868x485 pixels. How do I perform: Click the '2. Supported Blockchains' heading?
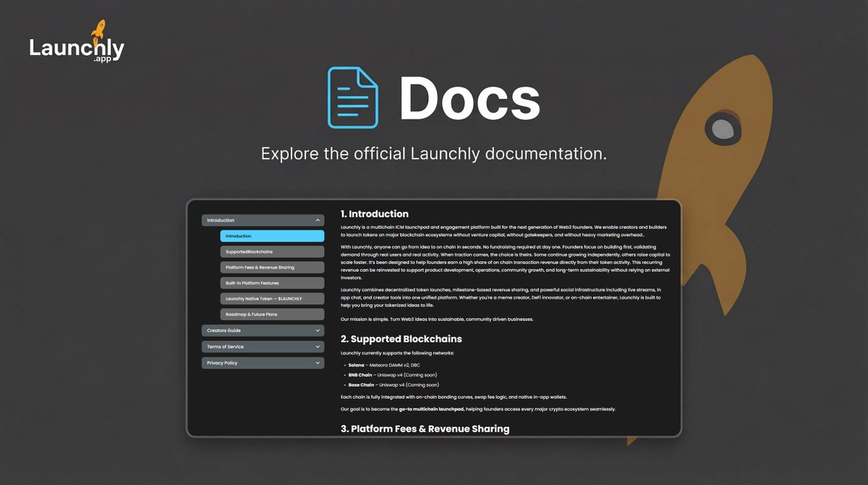click(x=401, y=339)
